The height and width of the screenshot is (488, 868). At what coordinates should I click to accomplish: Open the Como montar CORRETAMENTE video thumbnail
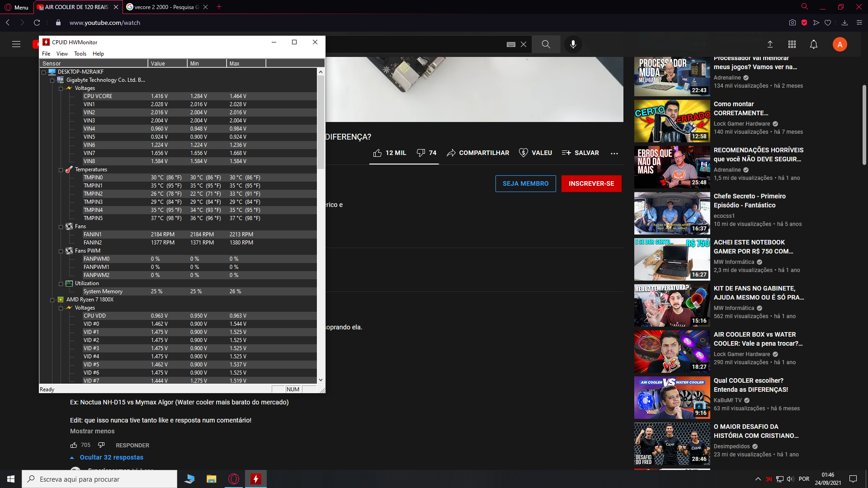tap(672, 121)
